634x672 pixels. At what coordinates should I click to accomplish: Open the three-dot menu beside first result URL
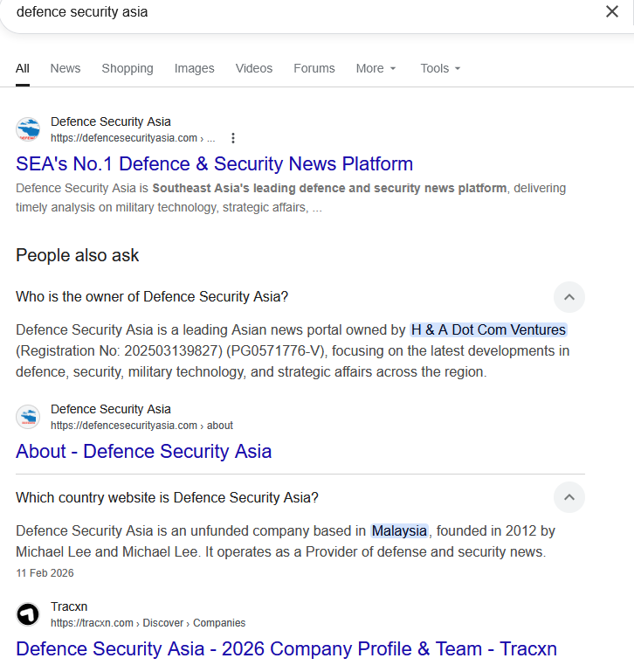(233, 138)
